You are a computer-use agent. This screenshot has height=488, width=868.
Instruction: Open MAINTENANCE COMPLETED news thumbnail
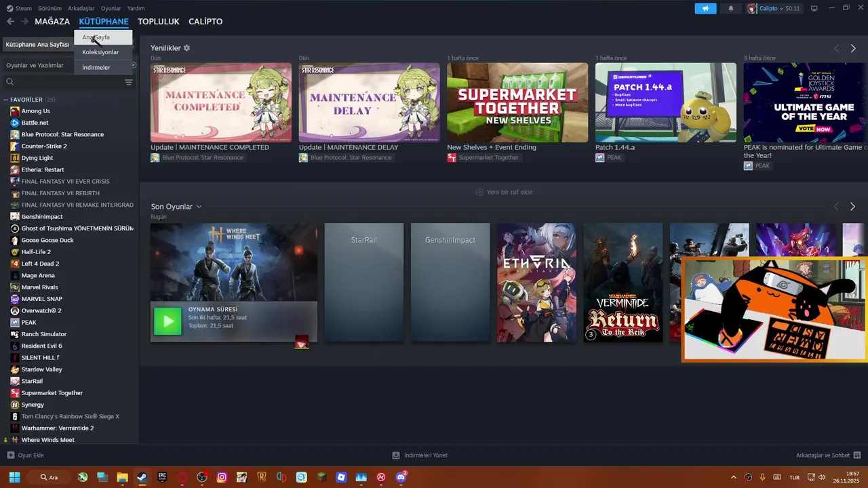tap(221, 102)
